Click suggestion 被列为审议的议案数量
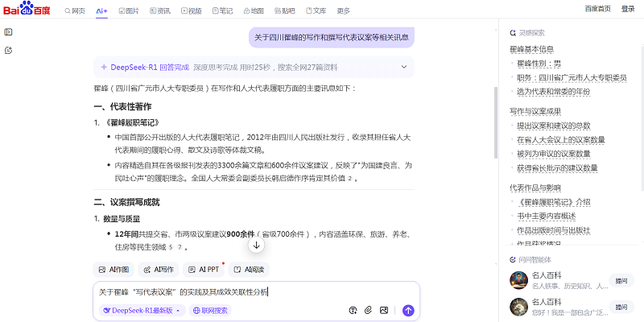The width and height of the screenshot is (644, 322). tap(553, 154)
